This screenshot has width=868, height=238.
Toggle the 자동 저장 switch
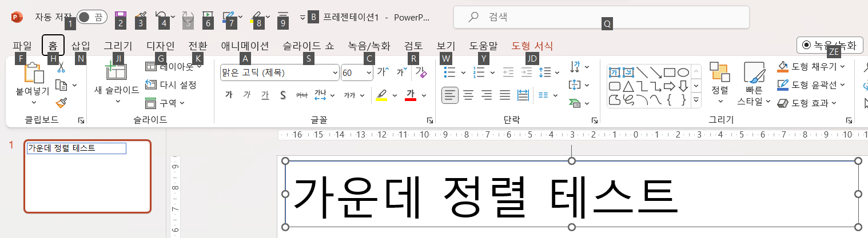pyautogui.click(x=91, y=17)
